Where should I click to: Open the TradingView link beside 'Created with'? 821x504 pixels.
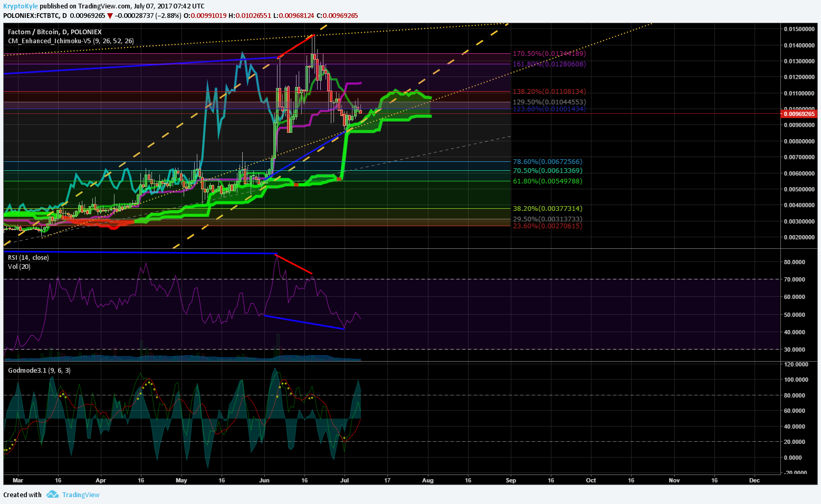[x=81, y=495]
